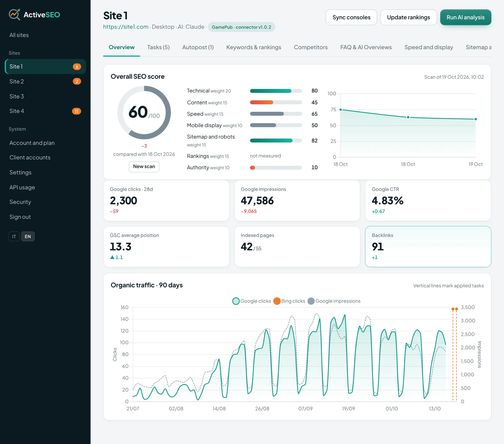Click the 19 Oct point on score chart
Image resolution: width=504 pixels, height=444 pixels.
coord(476,119)
